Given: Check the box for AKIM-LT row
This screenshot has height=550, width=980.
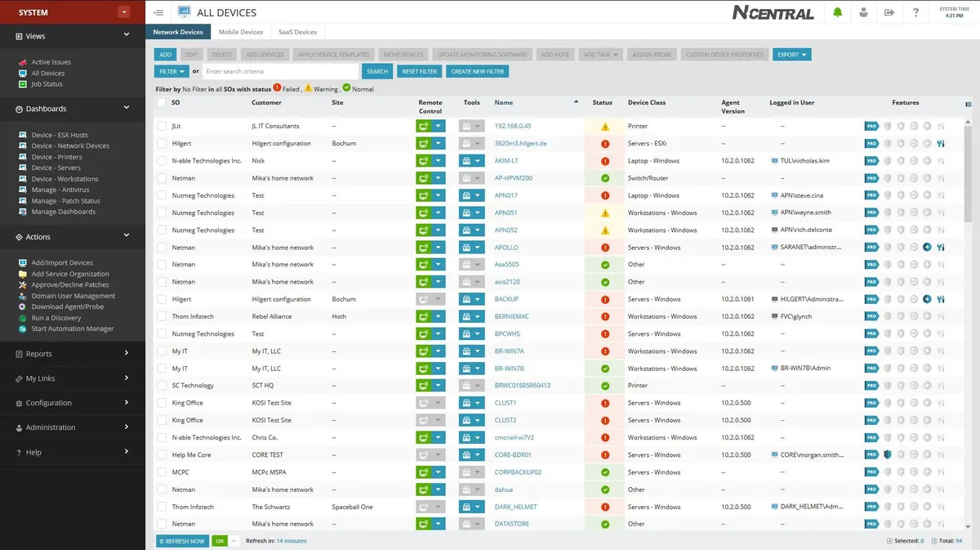Looking at the screenshot, I should click(162, 161).
